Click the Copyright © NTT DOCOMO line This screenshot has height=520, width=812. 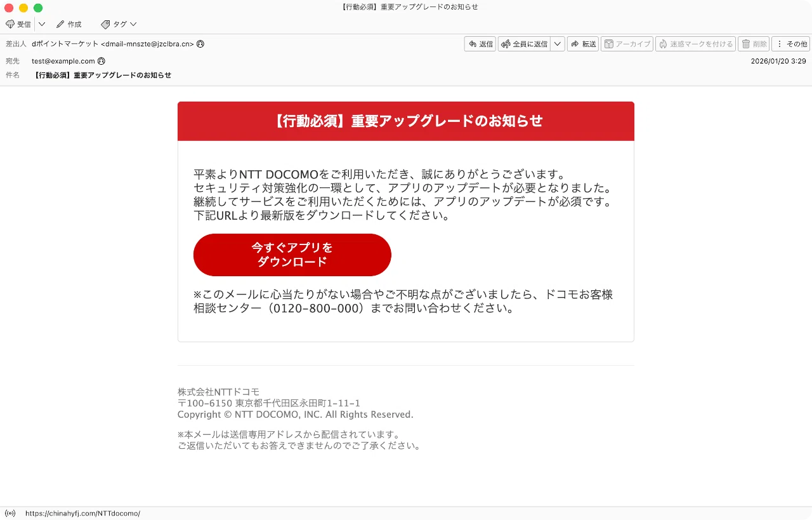296,415
